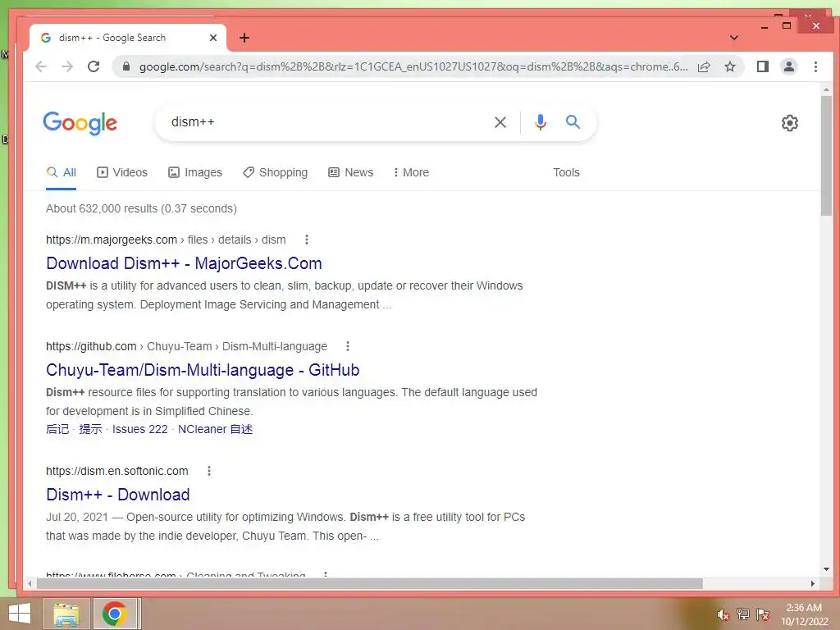Open the 提示 sitelink
Image resolution: width=840 pixels, height=630 pixels.
tap(90, 429)
